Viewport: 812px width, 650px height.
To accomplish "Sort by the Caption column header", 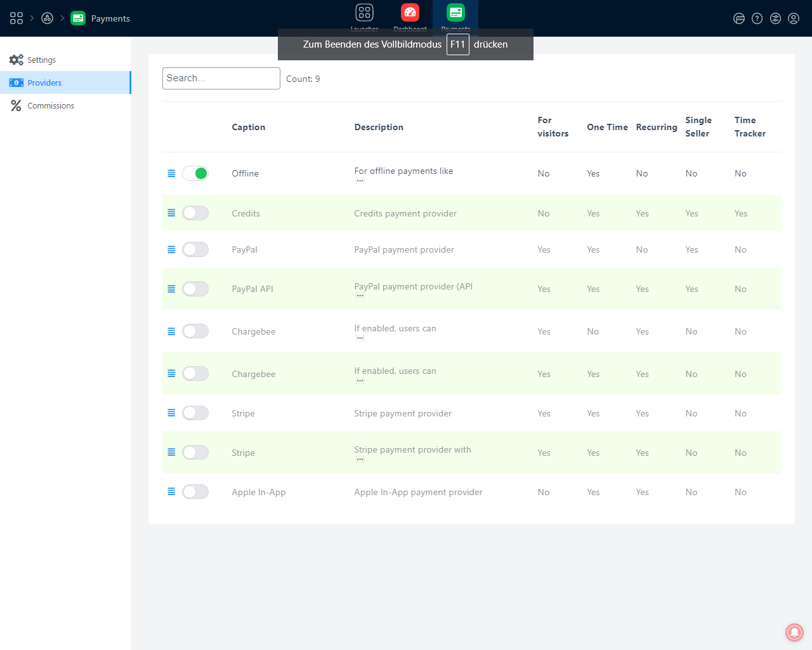I will [x=249, y=127].
